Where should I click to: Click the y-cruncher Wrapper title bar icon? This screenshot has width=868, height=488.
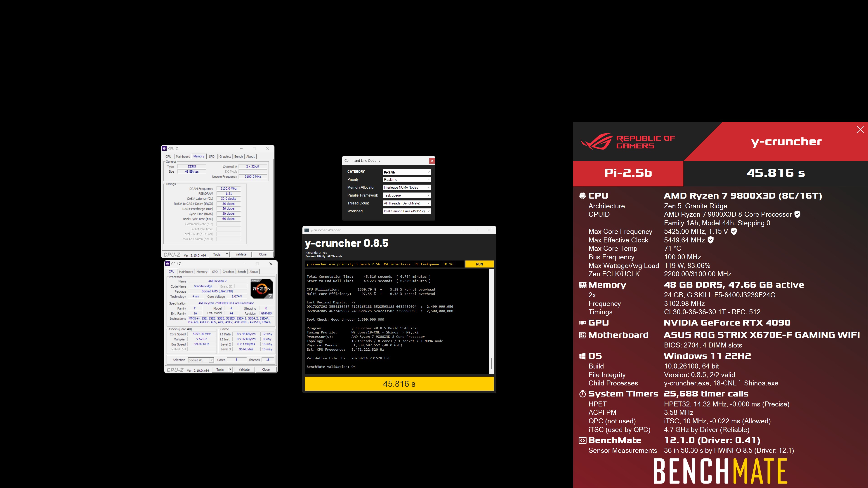tap(307, 230)
